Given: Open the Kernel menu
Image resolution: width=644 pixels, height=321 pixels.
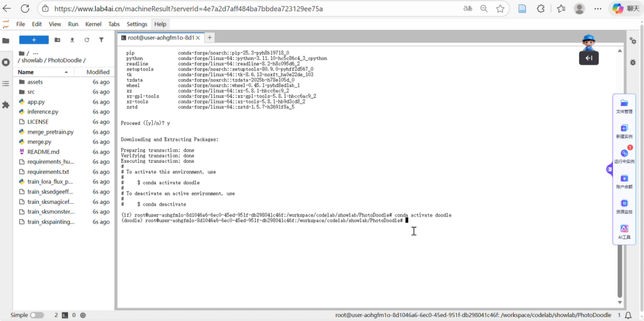Looking at the screenshot, I should (x=93, y=24).
